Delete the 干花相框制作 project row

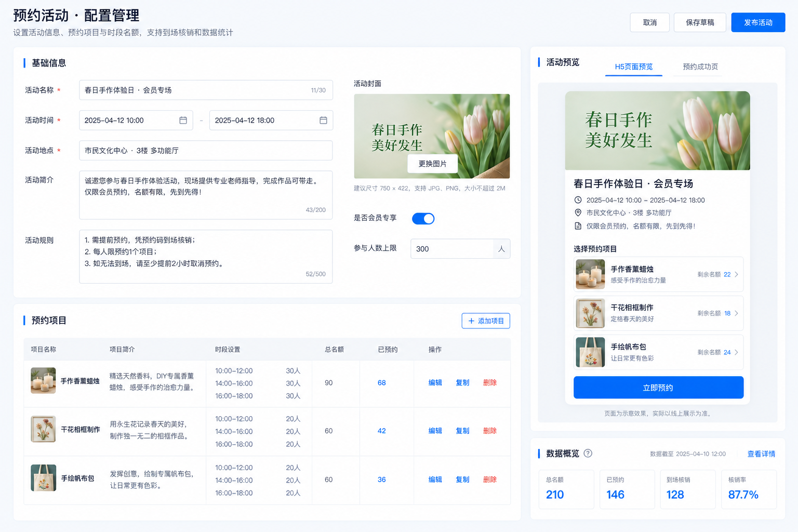(x=490, y=431)
